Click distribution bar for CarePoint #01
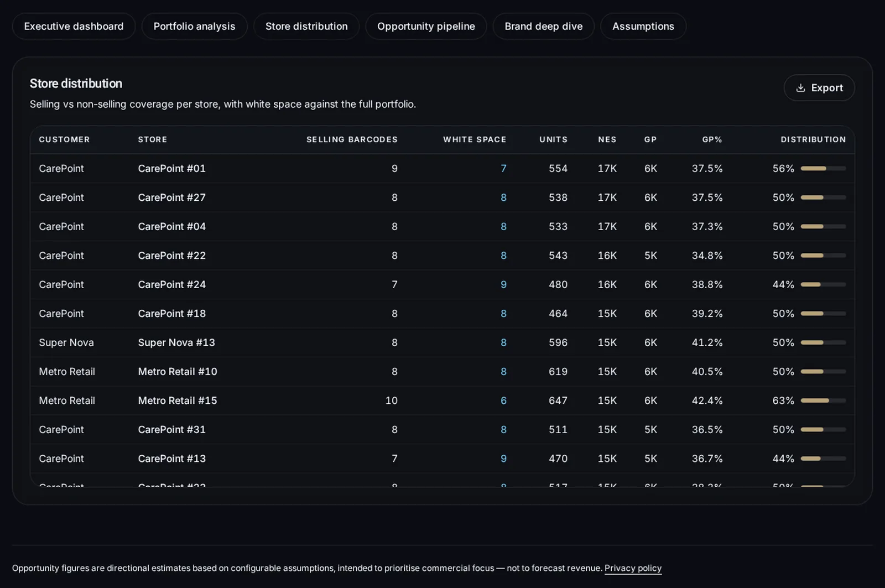This screenshot has height=588, width=885. (x=824, y=168)
